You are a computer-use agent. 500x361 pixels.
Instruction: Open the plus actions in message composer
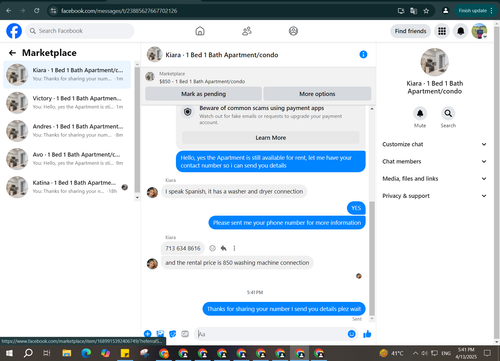coord(148,334)
